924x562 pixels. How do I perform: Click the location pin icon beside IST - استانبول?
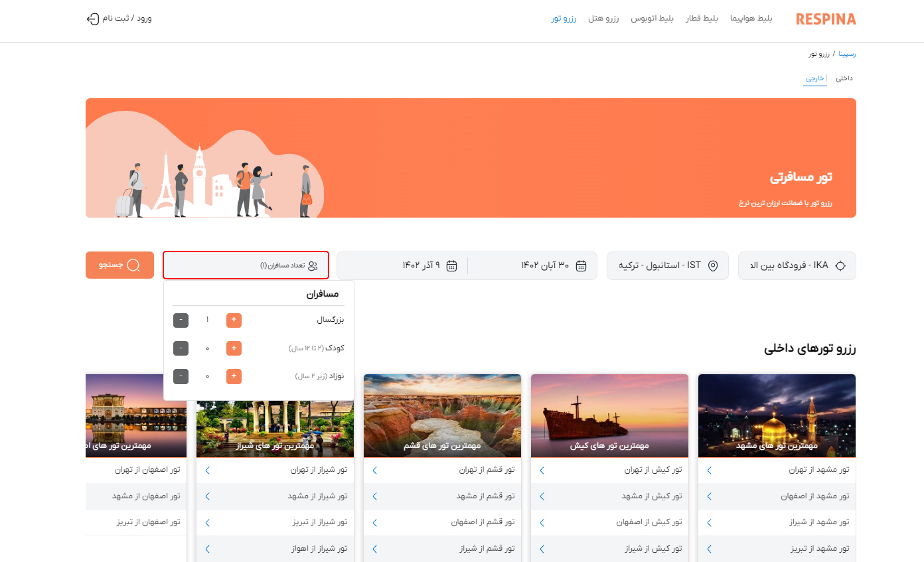[x=714, y=265]
